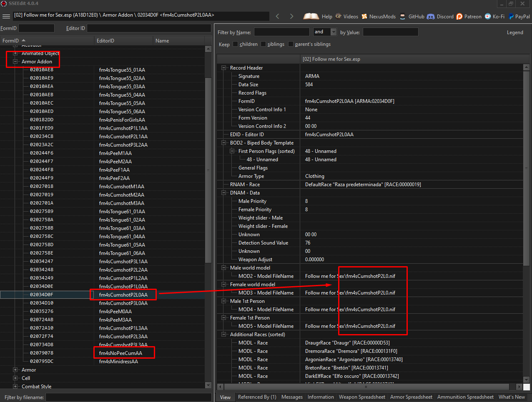Sort by the FormID column header
The image size is (532, 402).
47,41
